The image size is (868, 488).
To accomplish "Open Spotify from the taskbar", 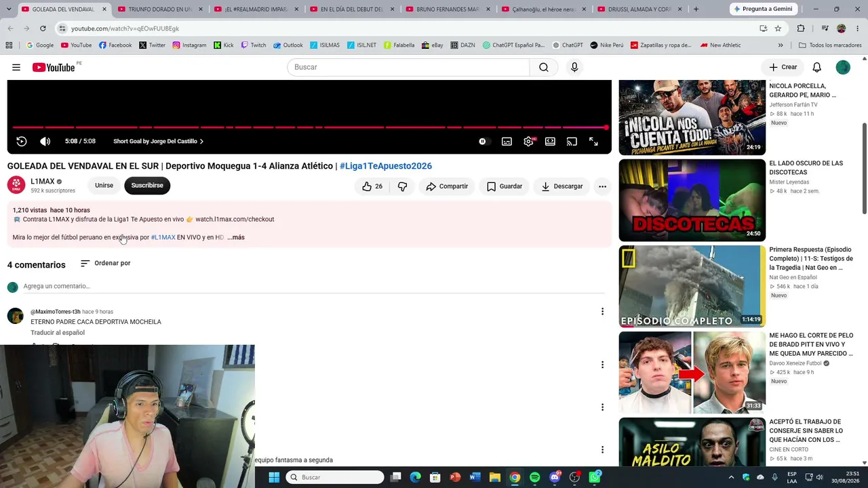I will coord(535,477).
